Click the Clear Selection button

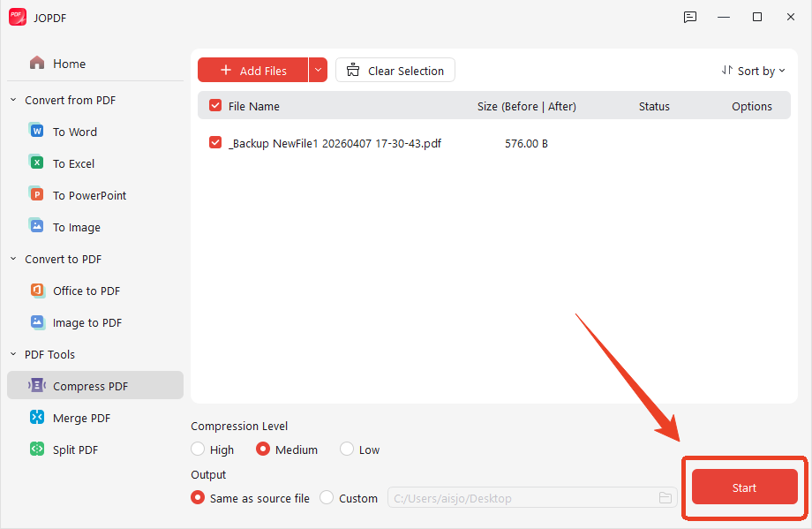[395, 70]
